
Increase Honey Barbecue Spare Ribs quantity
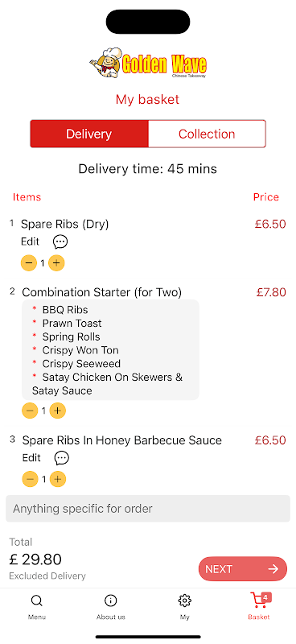tap(58, 479)
